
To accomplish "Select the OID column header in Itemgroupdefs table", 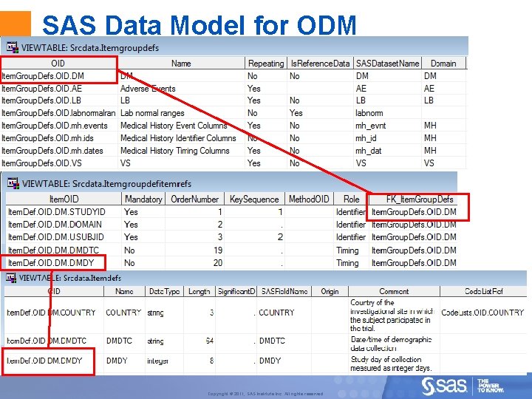I will point(58,63).
